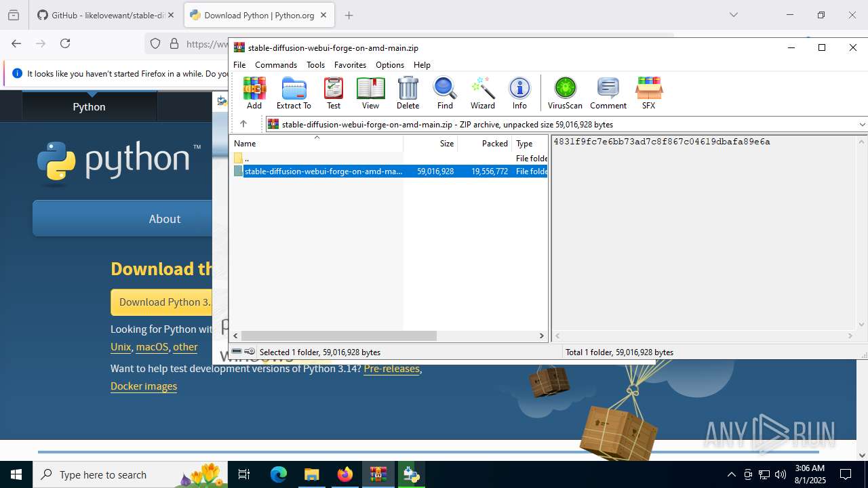Open the Tools menu
The image size is (868, 488).
pos(315,65)
